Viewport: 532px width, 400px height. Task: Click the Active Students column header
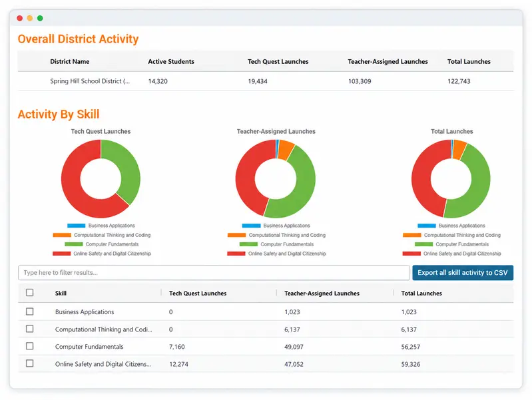click(171, 61)
